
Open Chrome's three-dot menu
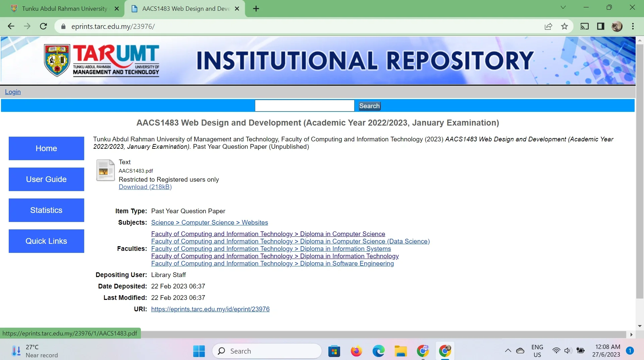[633, 26]
